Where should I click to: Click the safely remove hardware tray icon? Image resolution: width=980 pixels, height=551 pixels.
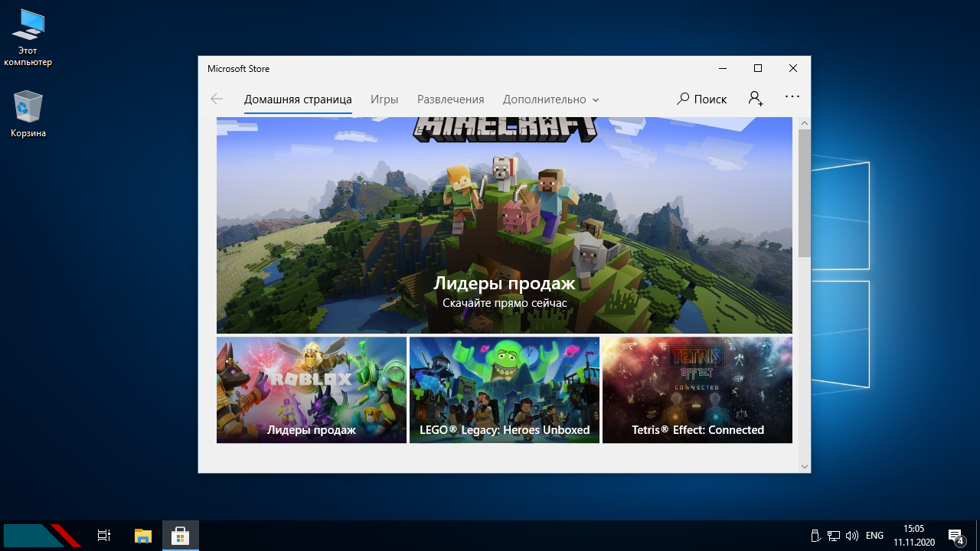point(816,536)
